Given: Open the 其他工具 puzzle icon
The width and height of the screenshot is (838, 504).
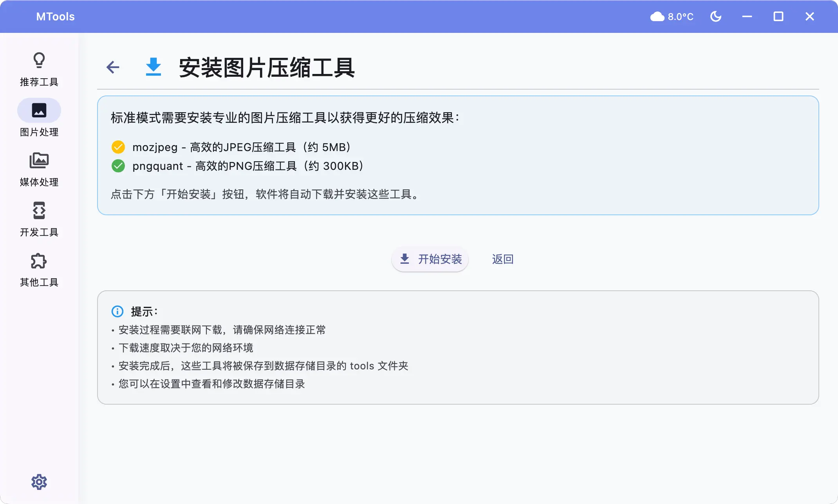Looking at the screenshot, I should pyautogui.click(x=39, y=261).
